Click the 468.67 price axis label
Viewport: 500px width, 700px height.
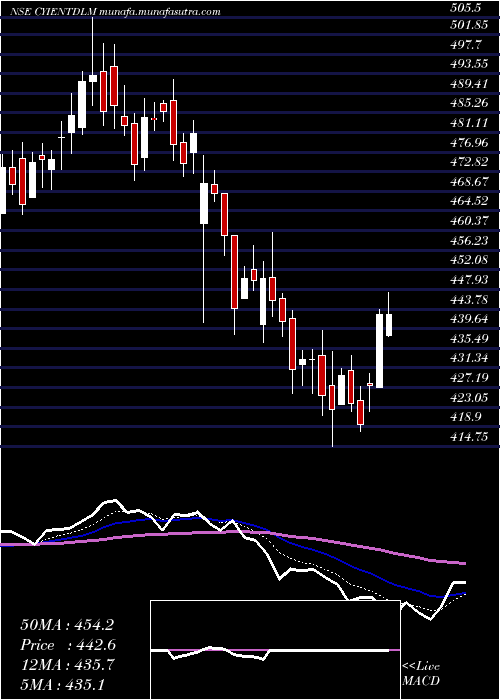pyautogui.click(x=469, y=182)
